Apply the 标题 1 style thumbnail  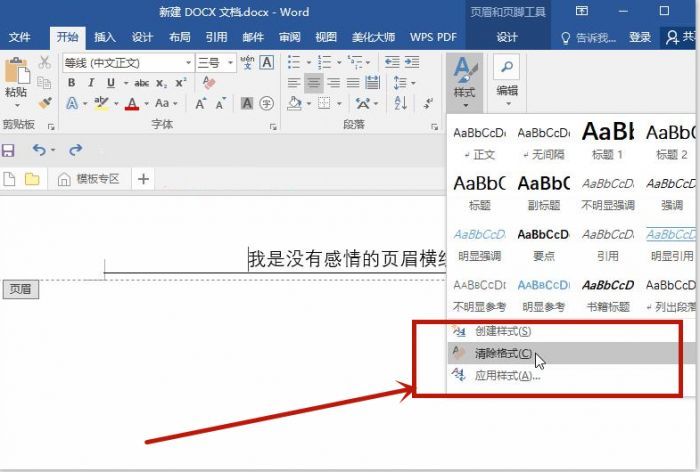tap(608, 141)
